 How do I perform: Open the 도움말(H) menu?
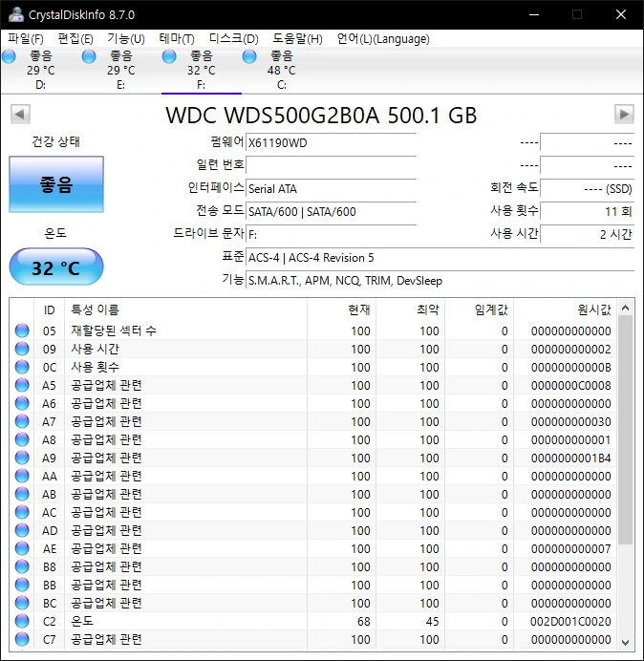(297, 39)
